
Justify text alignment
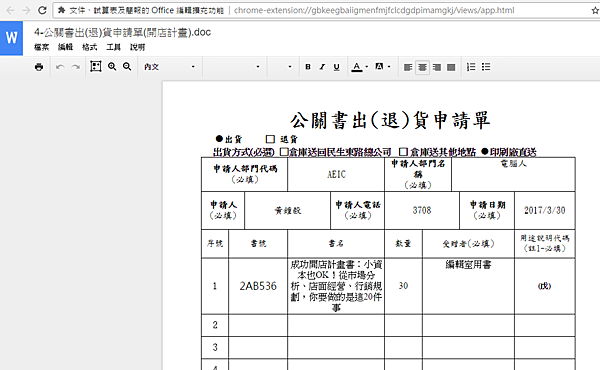pos(451,67)
